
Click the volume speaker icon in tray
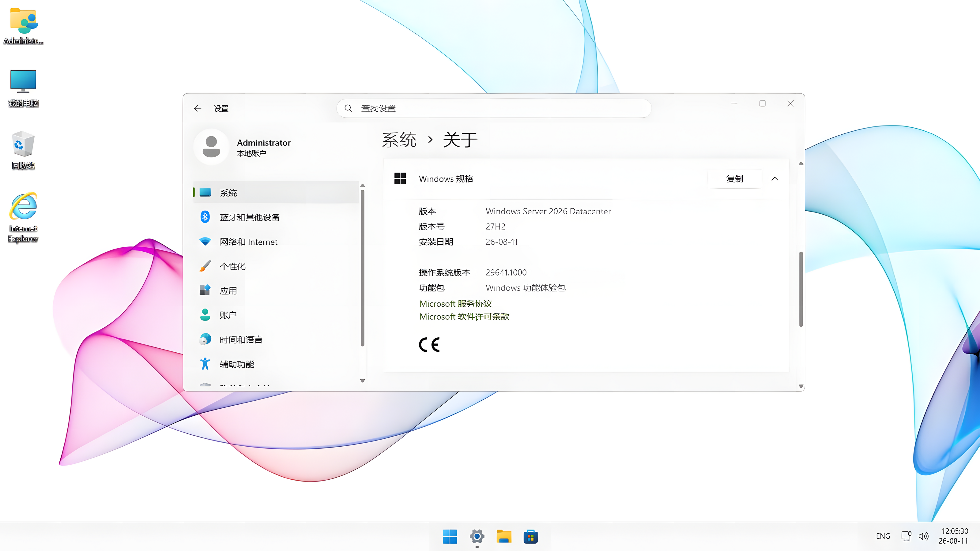coord(924,536)
